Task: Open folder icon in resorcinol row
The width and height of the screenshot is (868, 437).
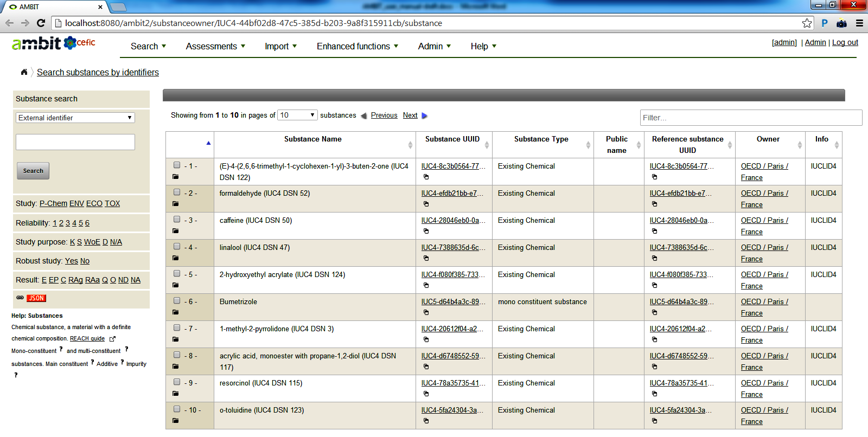Action: tap(176, 394)
